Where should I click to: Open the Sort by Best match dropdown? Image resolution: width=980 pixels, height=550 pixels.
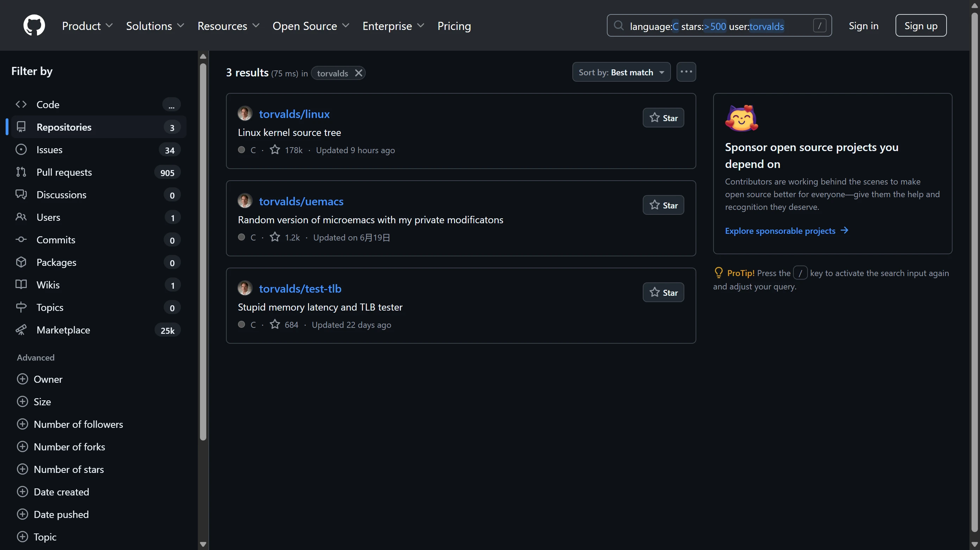(621, 72)
